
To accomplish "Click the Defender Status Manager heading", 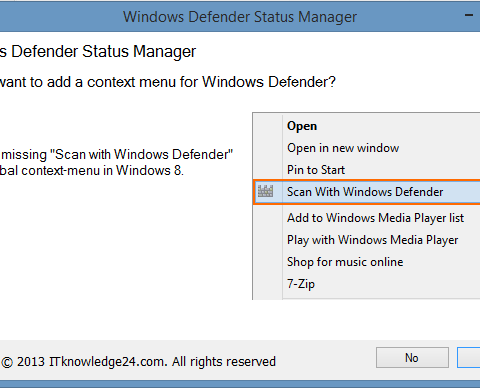I will 98,52.
